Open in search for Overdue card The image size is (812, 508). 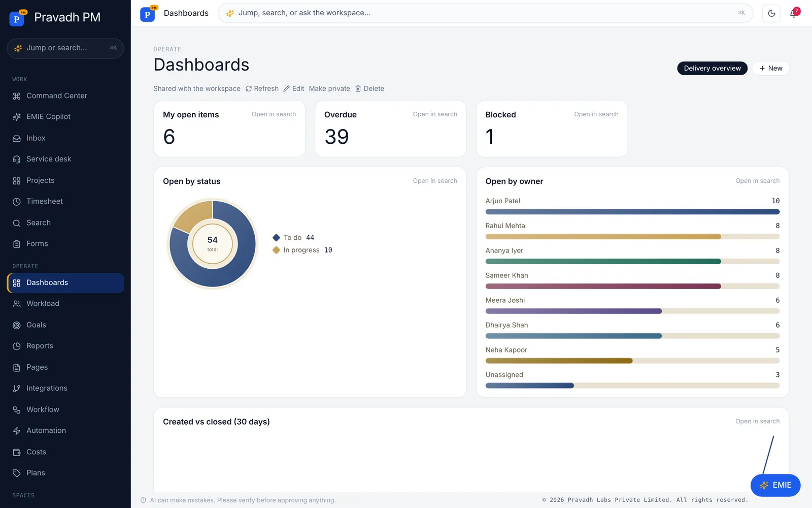coord(435,114)
